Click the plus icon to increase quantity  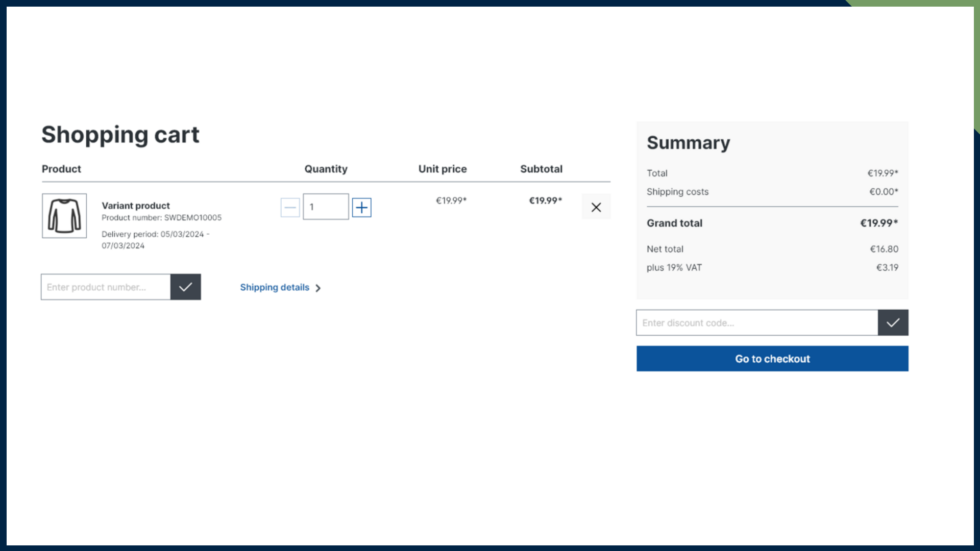361,207
